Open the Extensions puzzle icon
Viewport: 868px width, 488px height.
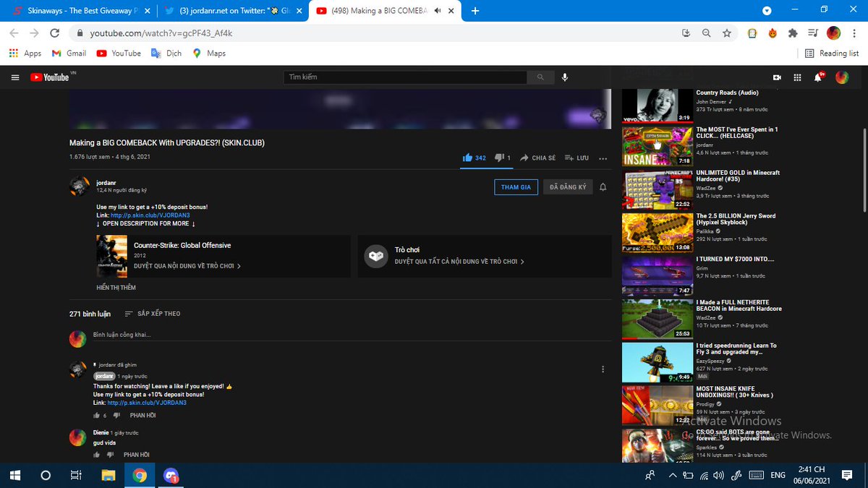[x=793, y=33]
